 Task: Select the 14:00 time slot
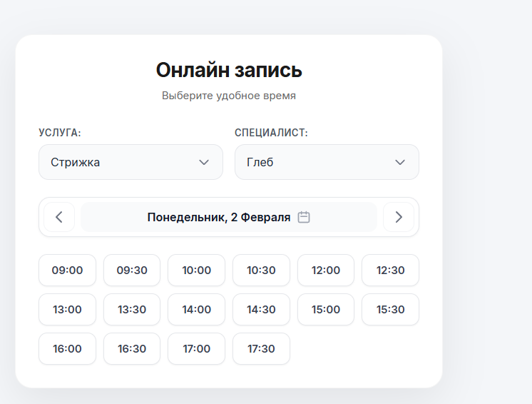(x=196, y=310)
